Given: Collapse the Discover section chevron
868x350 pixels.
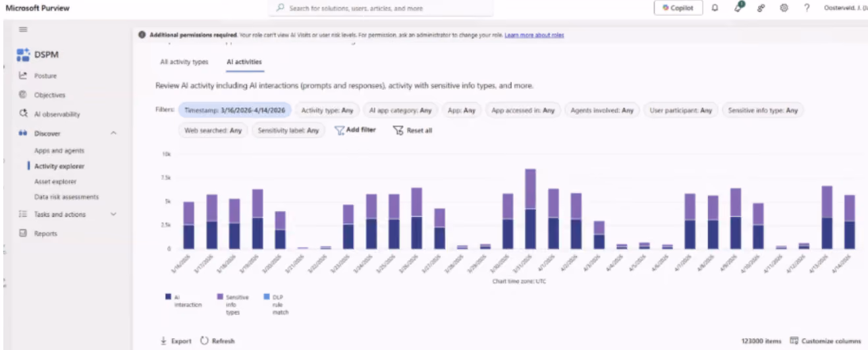Looking at the screenshot, I should click(x=113, y=133).
